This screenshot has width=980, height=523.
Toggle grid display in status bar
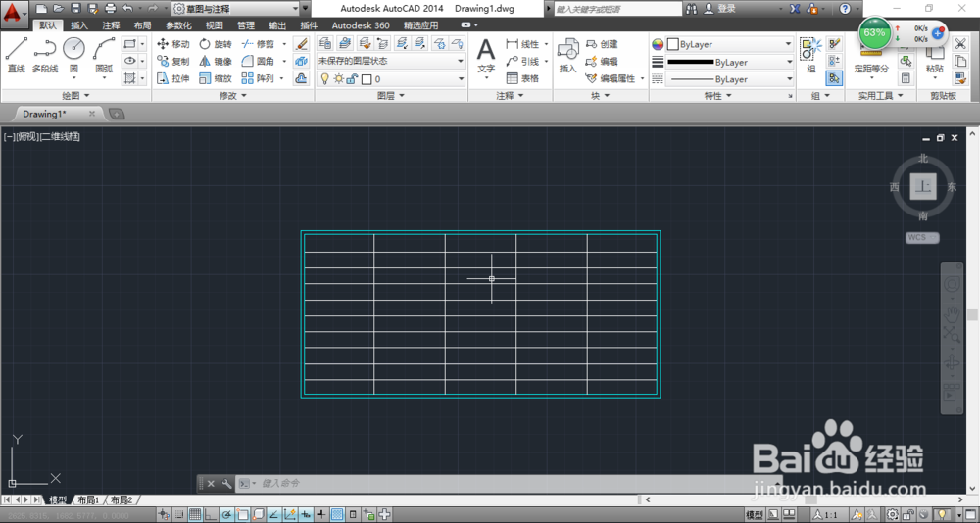tap(195, 515)
